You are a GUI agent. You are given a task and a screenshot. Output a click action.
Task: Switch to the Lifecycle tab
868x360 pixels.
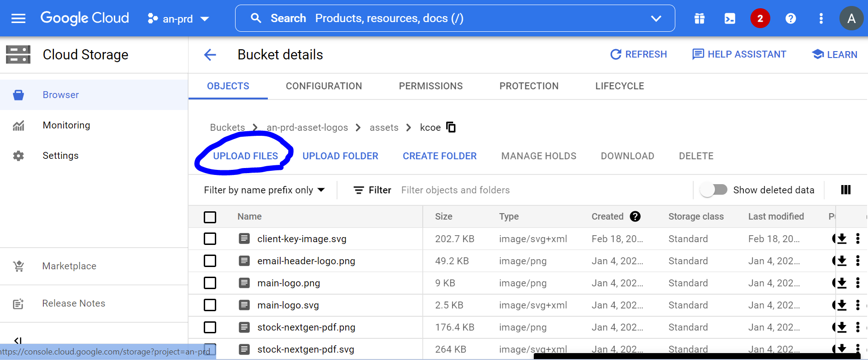pyautogui.click(x=620, y=86)
